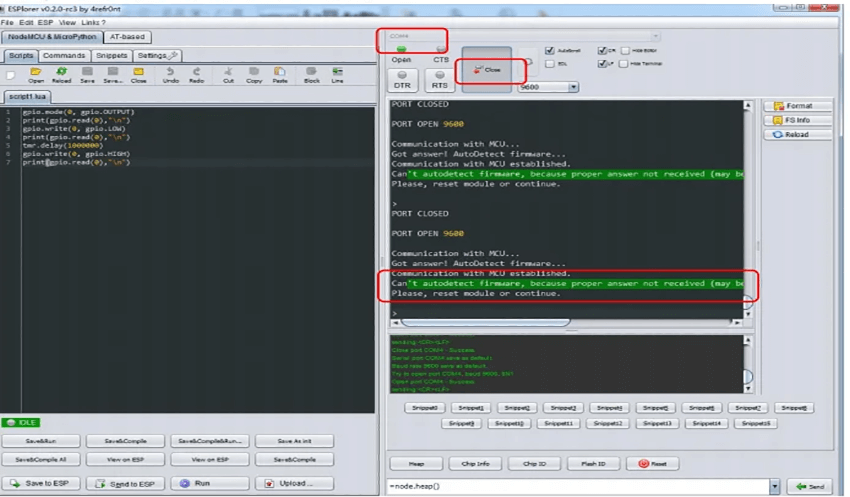Run Snippet15 from the snippet buttons
Image resolution: width=850 pixels, height=497 pixels.
pyautogui.click(x=756, y=423)
